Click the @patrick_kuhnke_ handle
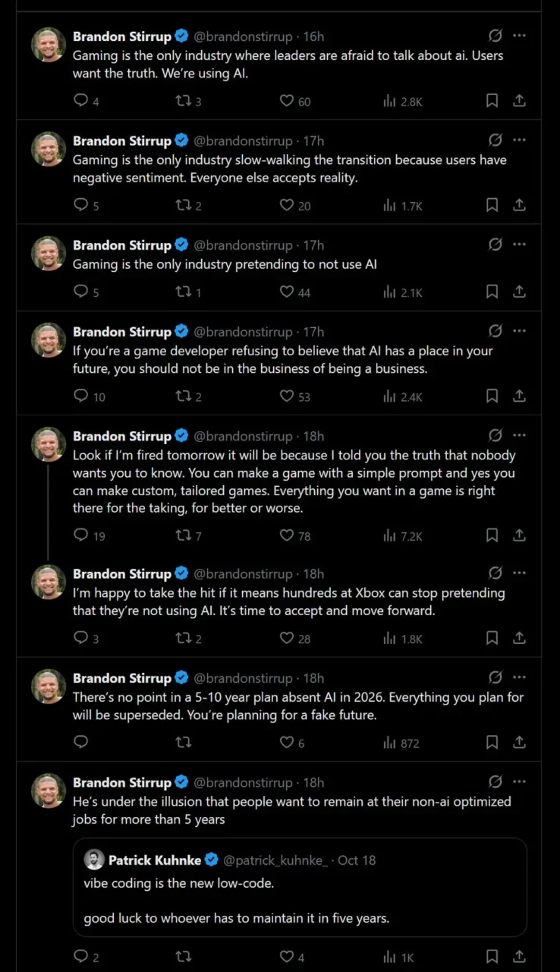Image resolution: width=560 pixels, height=972 pixels. point(276,860)
